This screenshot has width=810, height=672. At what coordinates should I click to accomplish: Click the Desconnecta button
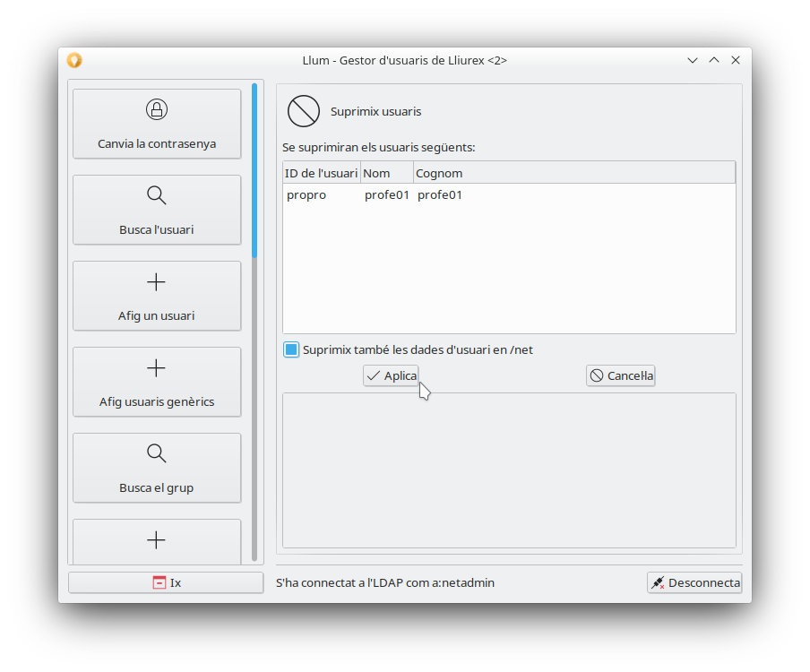click(x=694, y=582)
